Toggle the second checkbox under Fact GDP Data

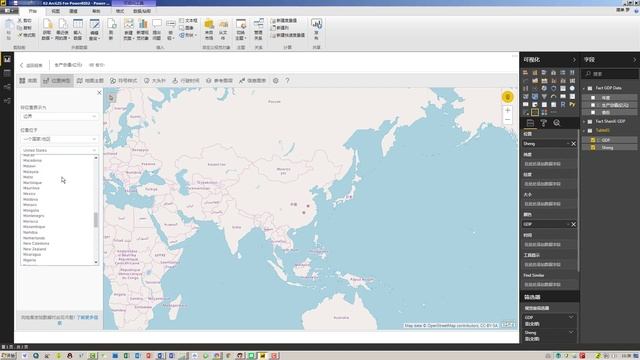[593, 105]
